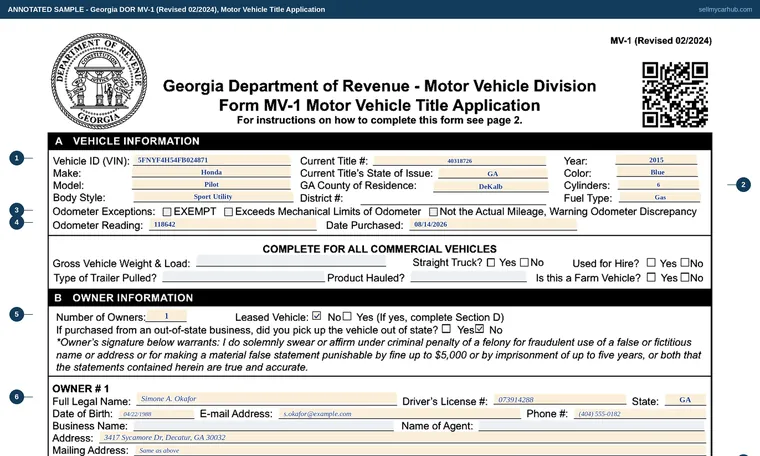Click the Address field with Sycamore Dr
This screenshot has width=760, height=456.
(403, 438)
